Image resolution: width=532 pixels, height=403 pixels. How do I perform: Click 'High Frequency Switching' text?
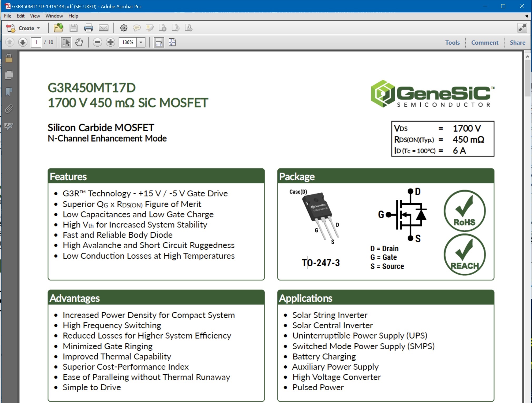tap(112, 325)
